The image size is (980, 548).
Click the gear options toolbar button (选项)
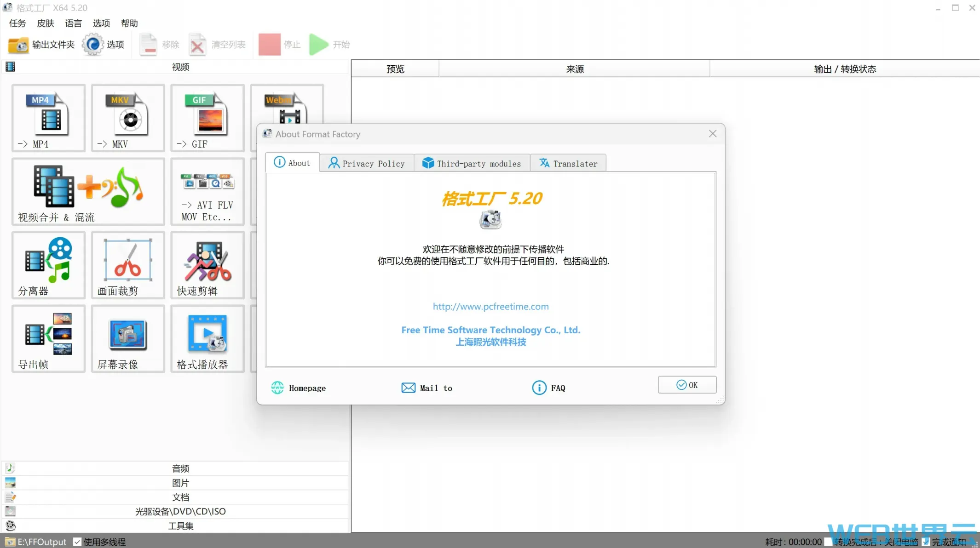point(104,45)
